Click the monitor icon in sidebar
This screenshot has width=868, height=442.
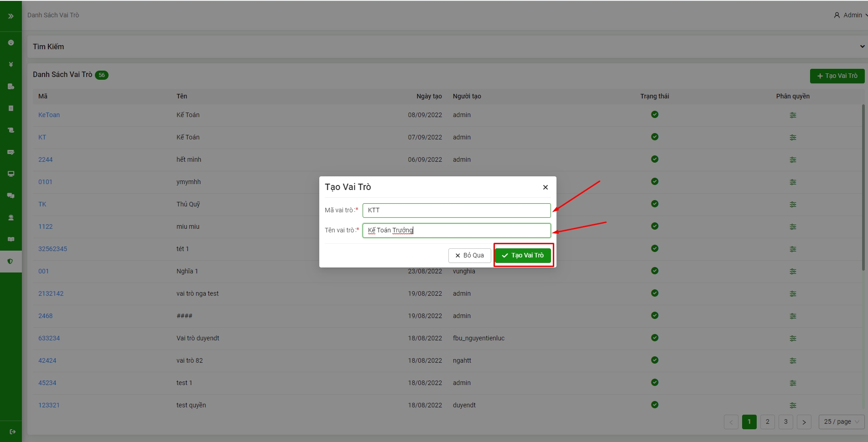pos(11,174)
